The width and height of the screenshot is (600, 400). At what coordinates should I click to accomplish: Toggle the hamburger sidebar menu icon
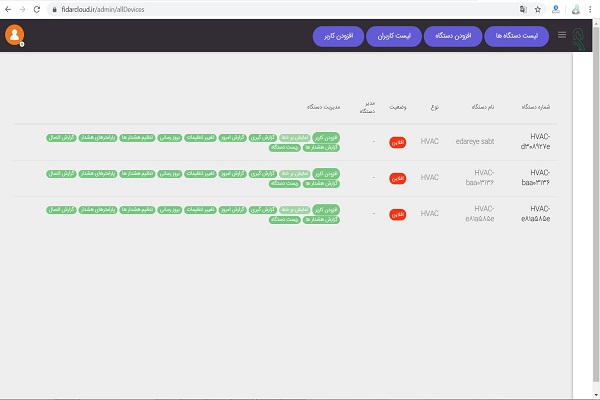click(x=562, y=35)
